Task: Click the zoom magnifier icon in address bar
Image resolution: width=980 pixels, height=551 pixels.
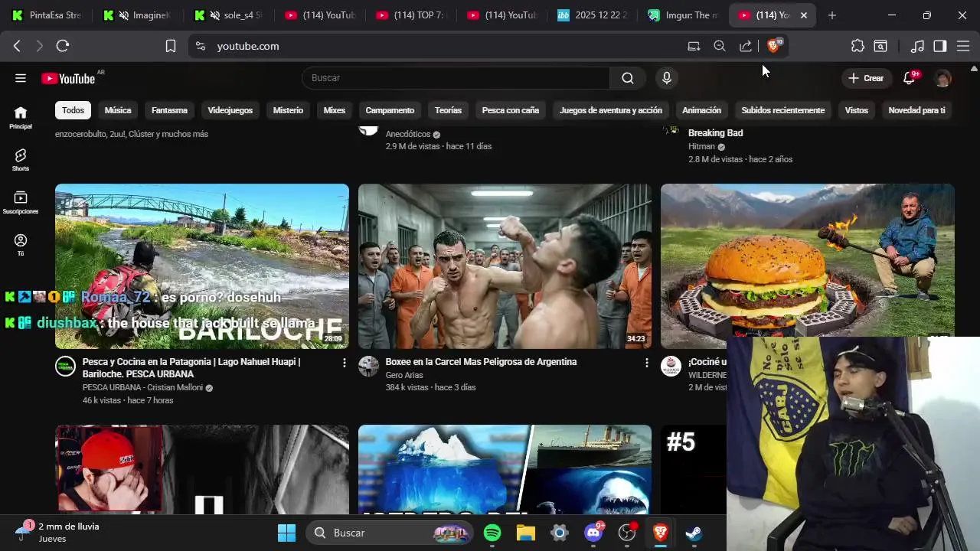Action: [x=720, y=46]
